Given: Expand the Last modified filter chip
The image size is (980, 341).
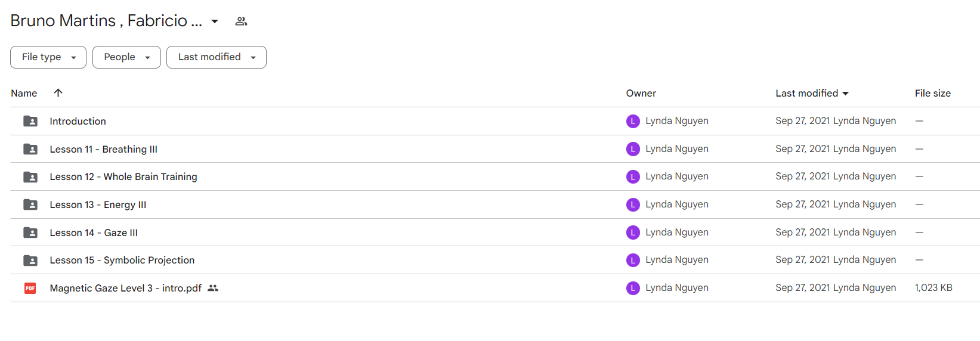Looking at the screenshot, I should coord(217,57).
